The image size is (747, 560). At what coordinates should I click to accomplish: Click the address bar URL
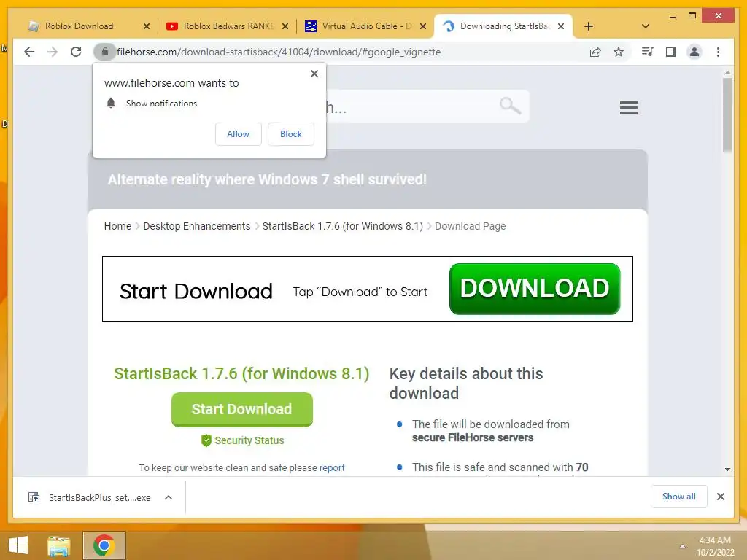pyautogui.click(x=279, y=52)
